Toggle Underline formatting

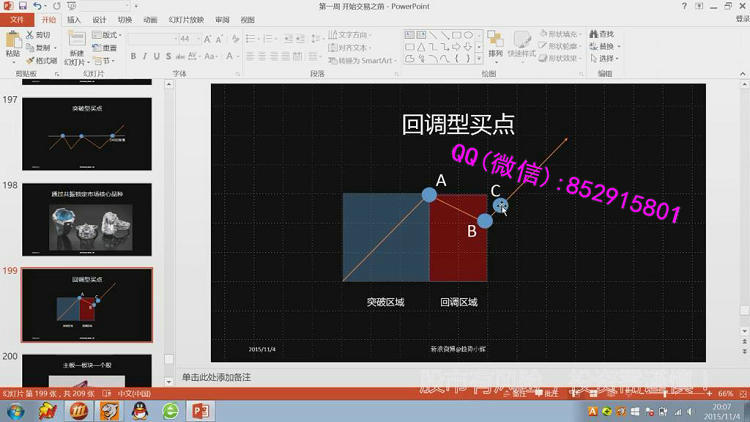click(x=159, y=57)
